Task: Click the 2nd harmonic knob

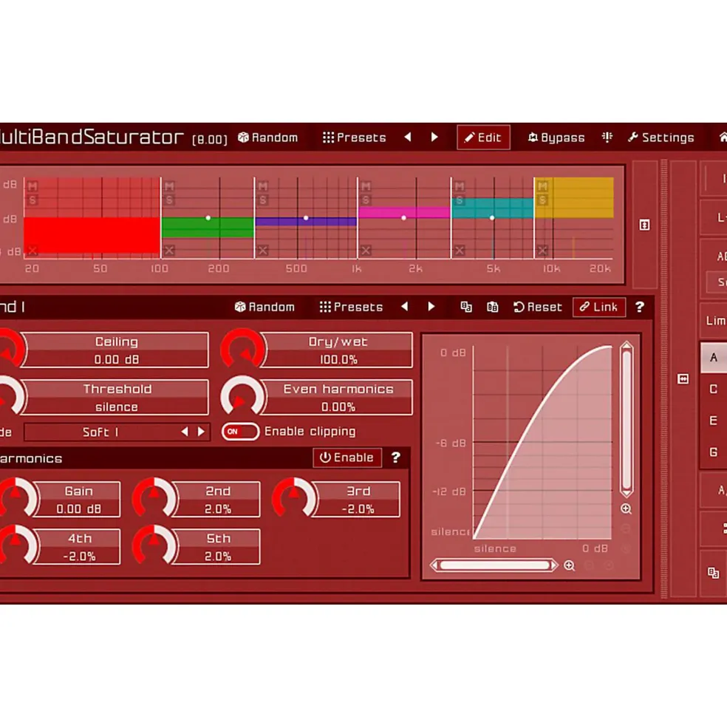Action: click(x=154, y=499)
